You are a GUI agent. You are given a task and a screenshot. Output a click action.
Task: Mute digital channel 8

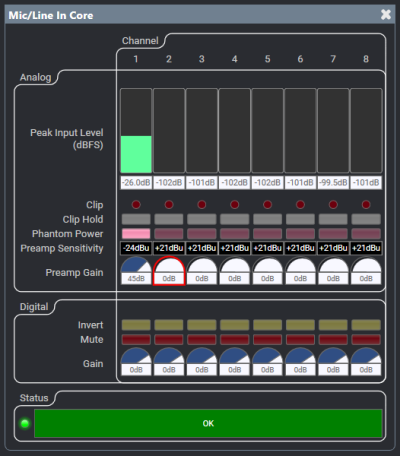366,339
